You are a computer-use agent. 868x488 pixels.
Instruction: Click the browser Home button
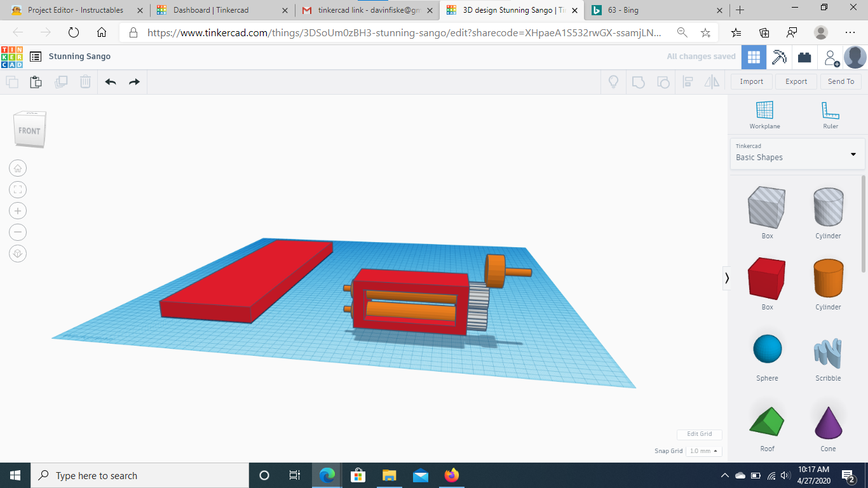click(x=101, y=32)
